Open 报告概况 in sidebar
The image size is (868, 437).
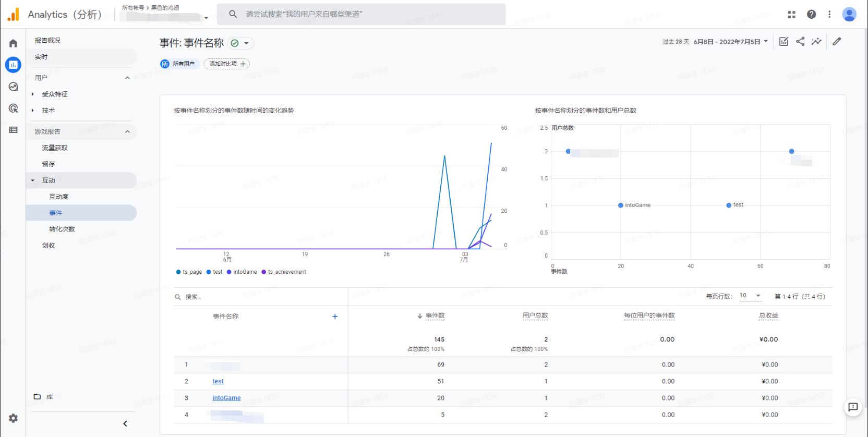[x=47, y=40]
